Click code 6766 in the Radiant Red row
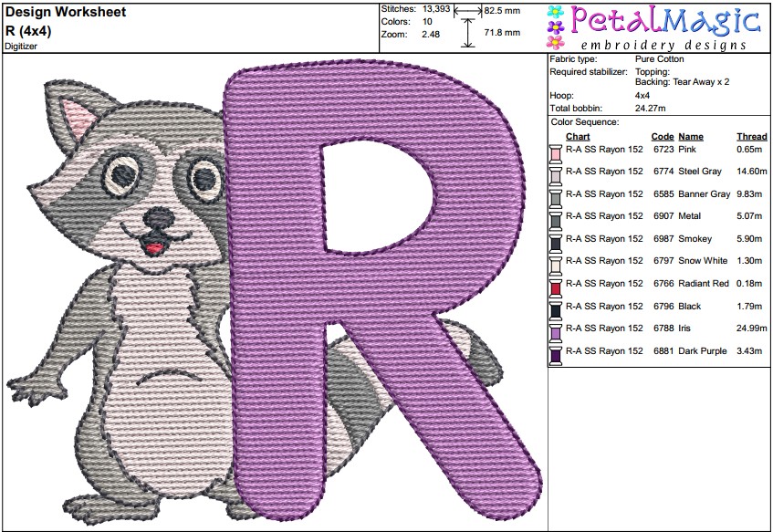Screen dimensions: 773x532 [663, 284]
